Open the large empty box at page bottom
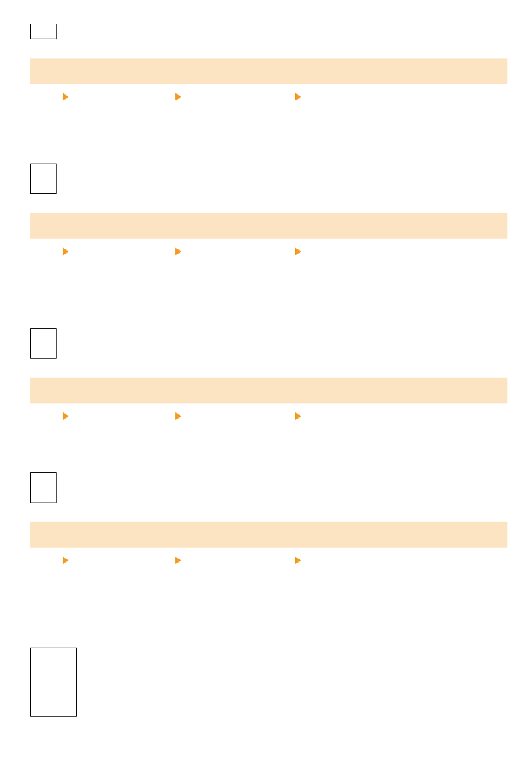Image resolution: width=532 pixels, height=767 pixels. pos(53,682)
